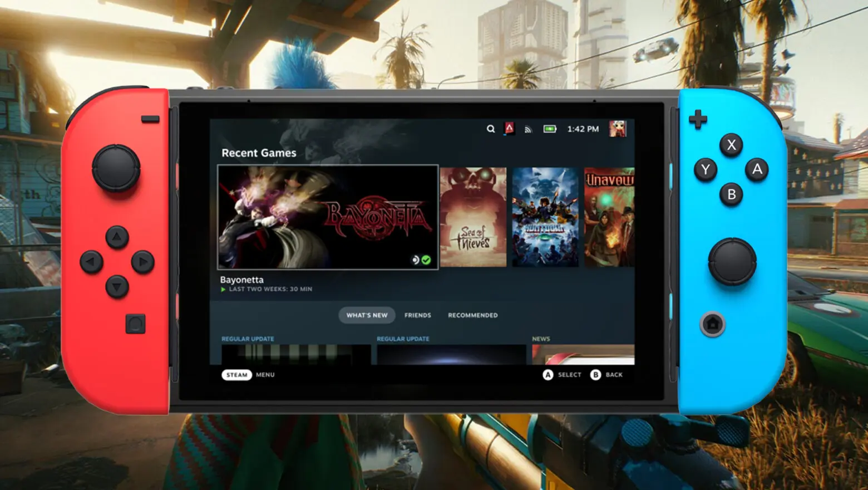Click the red notification alert icon
The height and width of the screenshot is (490, 868).
509,128
